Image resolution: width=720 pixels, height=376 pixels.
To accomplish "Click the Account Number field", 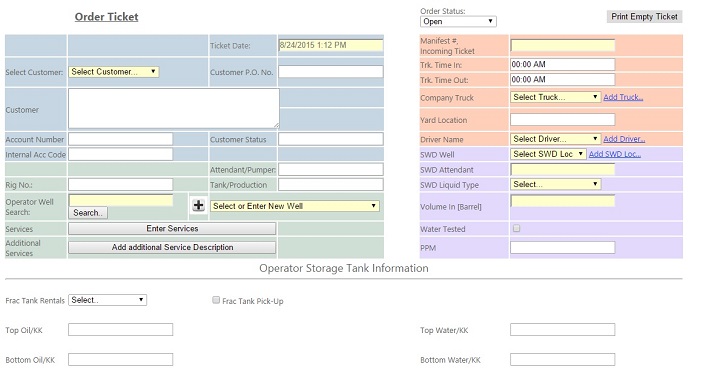I will [x=120, y=139].
